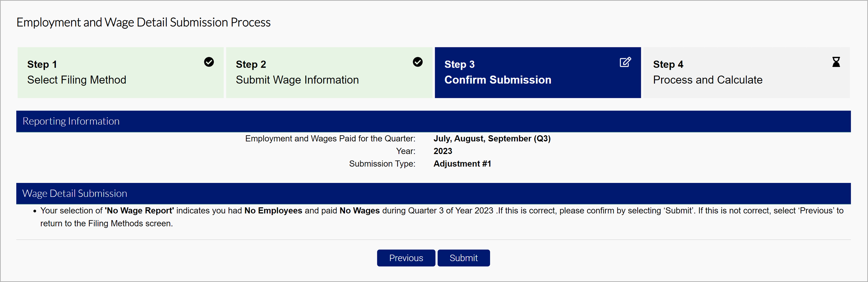Click the Step 4 hourglass icon
Screen dimensions: 868x282
tap(836, 62)
